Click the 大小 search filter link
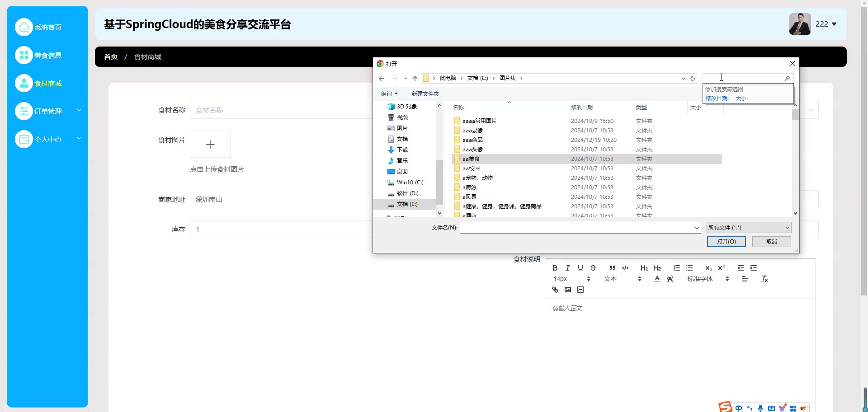The image size is (868, 412). coord(741,98)
